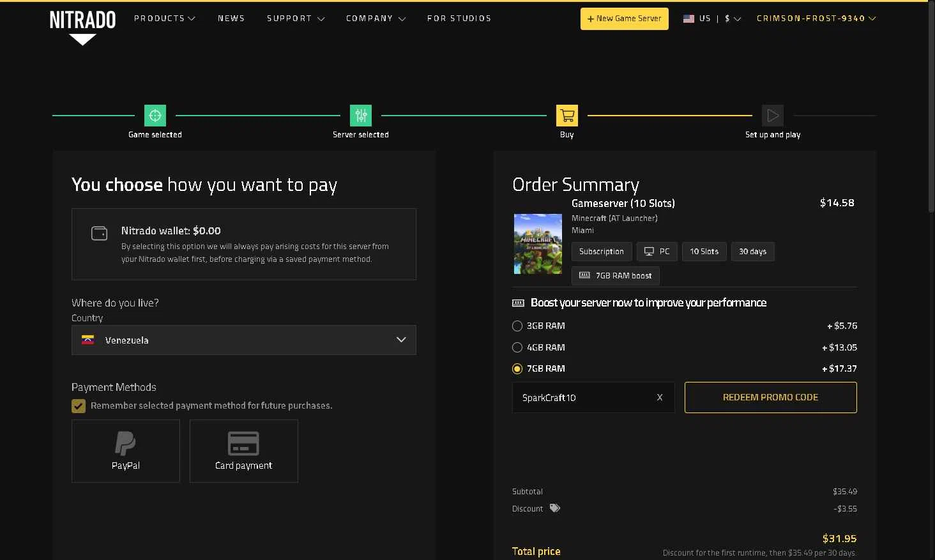The image size is (935, 560).
Task: Click the Nitrado logo
Action: (82, 27)
